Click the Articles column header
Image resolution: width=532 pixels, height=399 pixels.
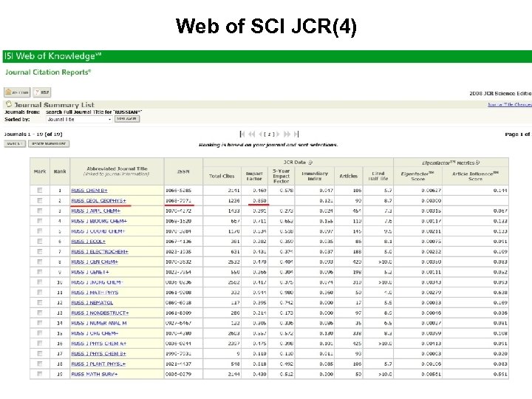pyautogui.click(x=349, y=176)
